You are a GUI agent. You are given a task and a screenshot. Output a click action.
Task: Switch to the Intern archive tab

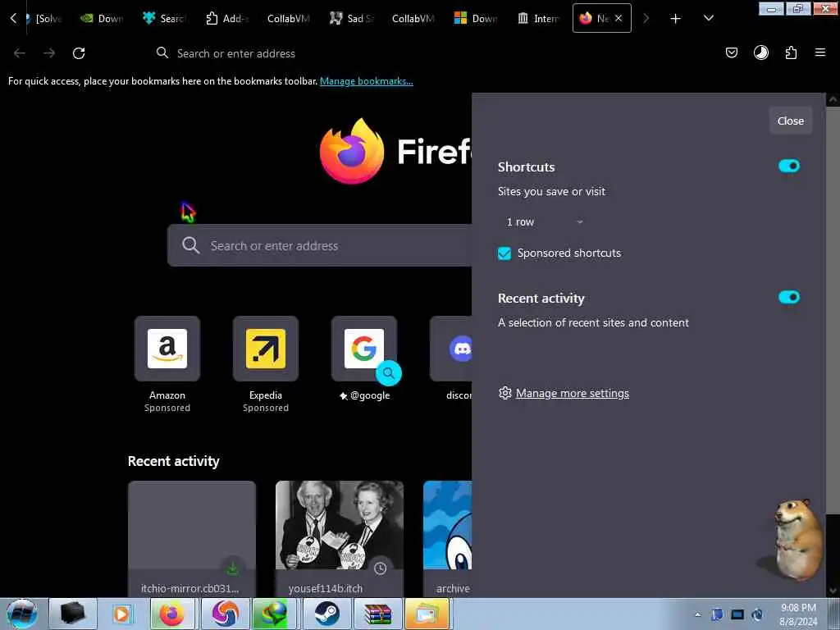click(538, 18)
